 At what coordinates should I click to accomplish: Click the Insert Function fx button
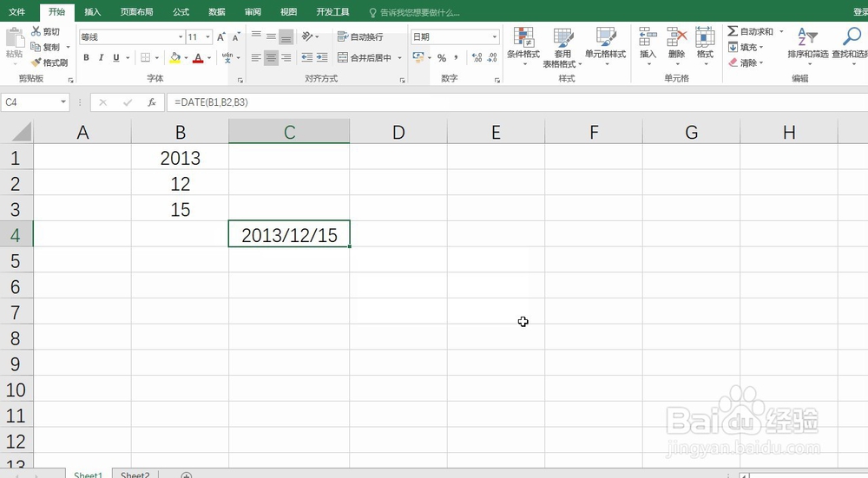click(x=152, y=102)
